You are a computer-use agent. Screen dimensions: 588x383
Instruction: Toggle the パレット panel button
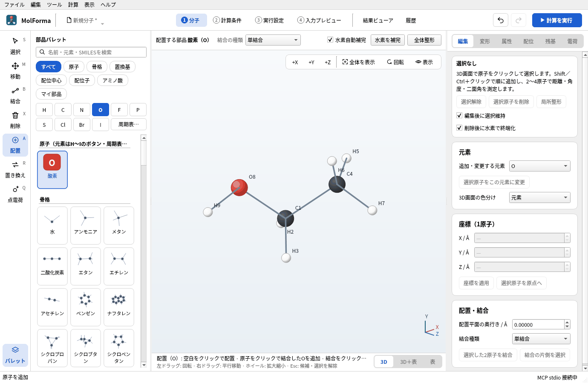15,355
